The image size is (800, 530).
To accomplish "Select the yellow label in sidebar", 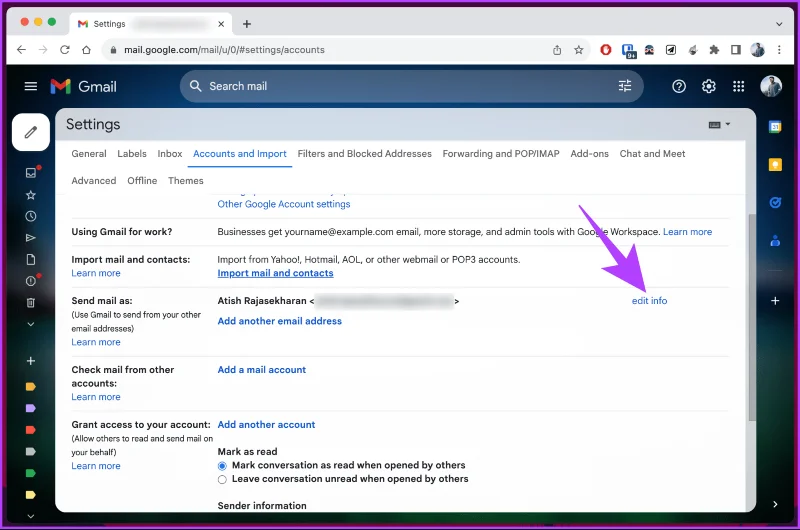I will pyautogui.click(x=31, y=495).
